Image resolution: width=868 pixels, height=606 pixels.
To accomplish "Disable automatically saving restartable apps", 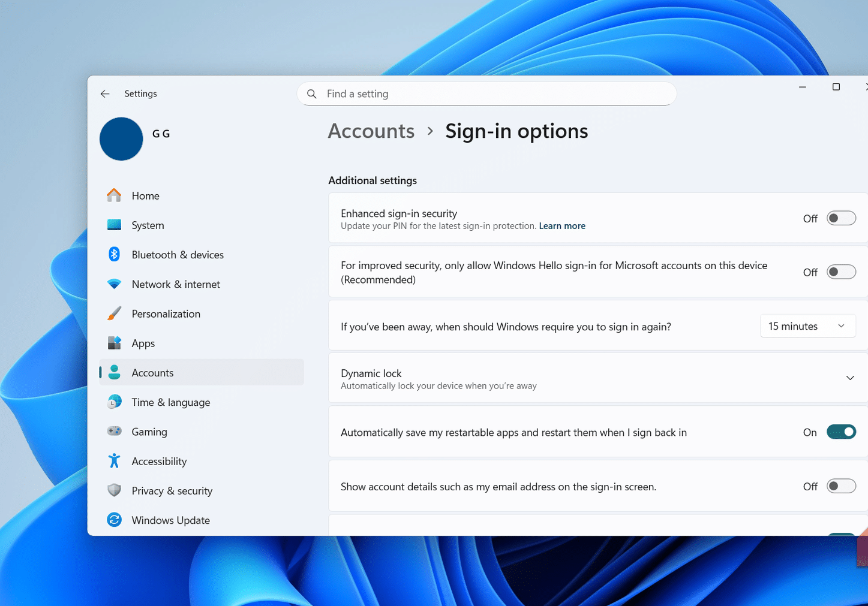I will point(841,432).
